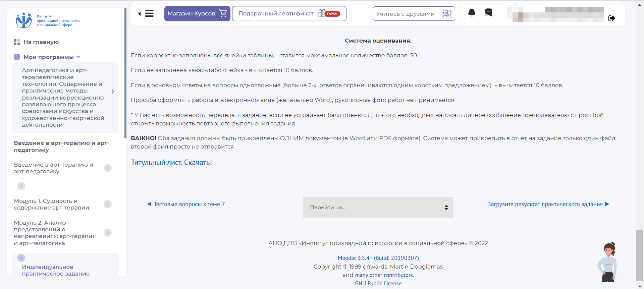
Task: Expand the unnamed section arrow below Введение
Action: click(21, 186)
